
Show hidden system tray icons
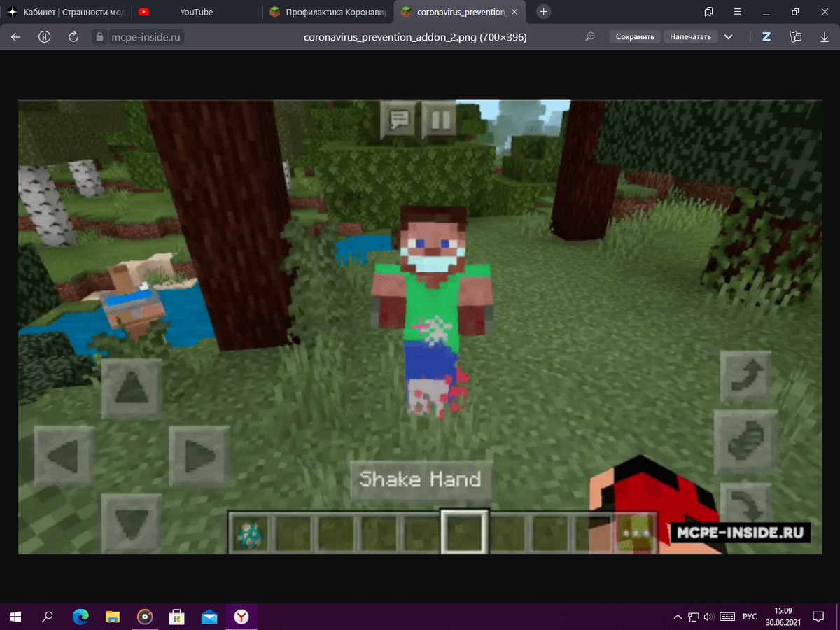pyautogui.click(x=678, y=617)
